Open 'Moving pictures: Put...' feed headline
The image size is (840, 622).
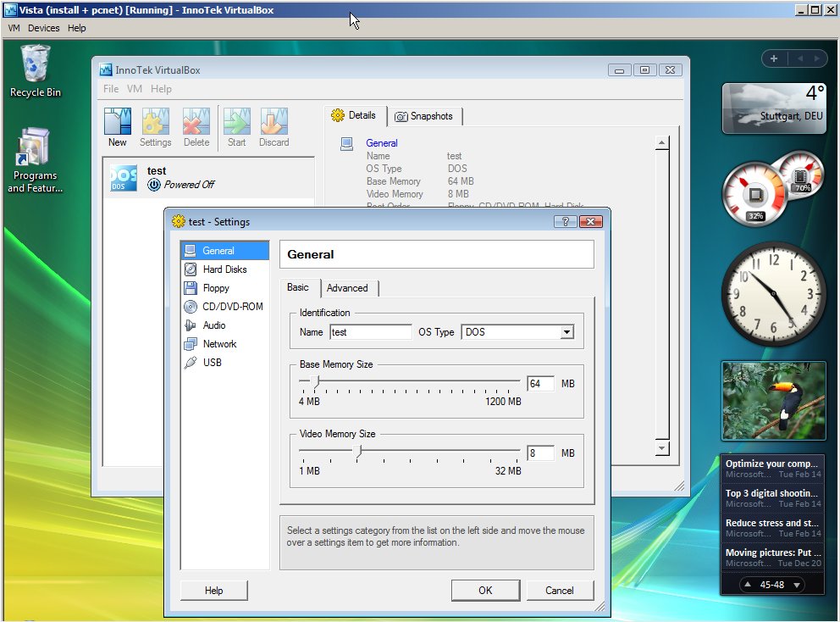(772, 558)
